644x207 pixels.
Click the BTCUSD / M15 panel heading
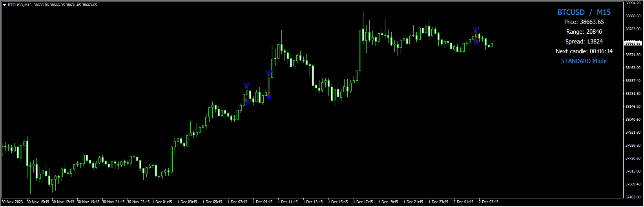click(x=584, y=12)
